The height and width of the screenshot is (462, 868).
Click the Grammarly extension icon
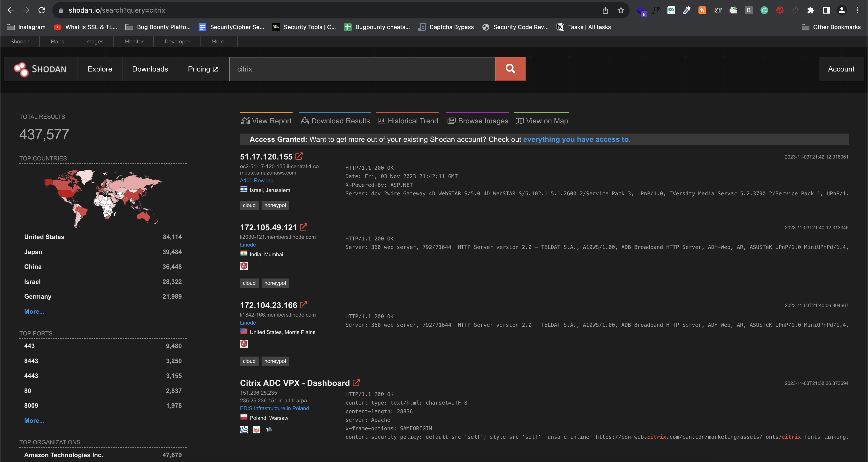(x=764, y=10)
